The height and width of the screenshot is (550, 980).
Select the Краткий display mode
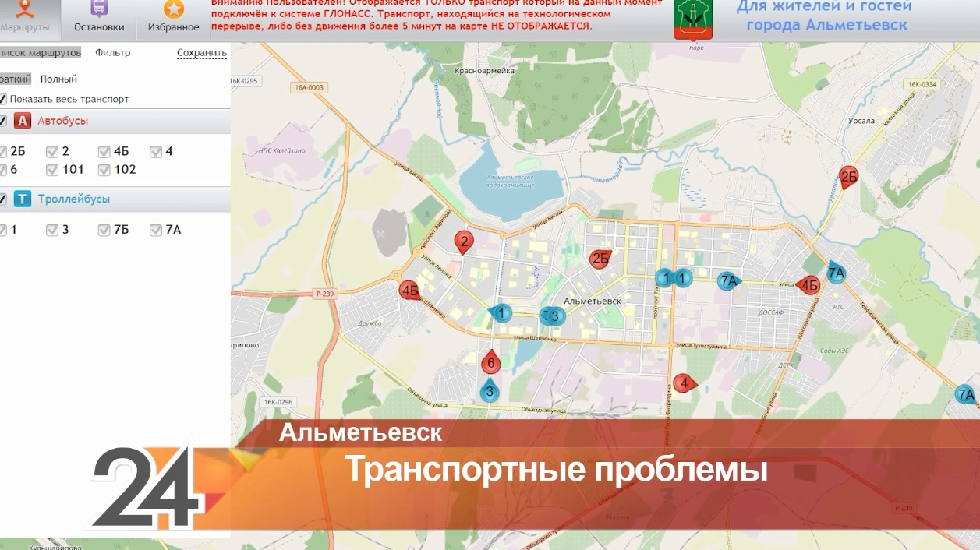pos(16,79)
